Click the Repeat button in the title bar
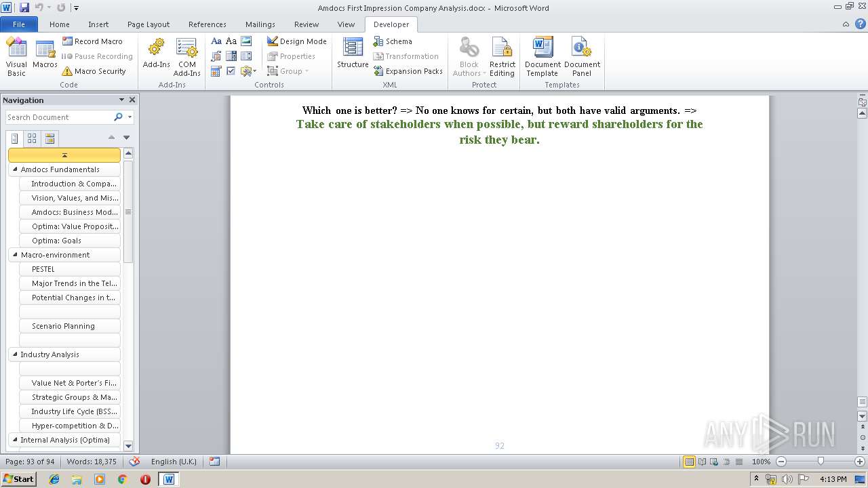The height and width of the screenshot is (488, 868). click(61, 7)
